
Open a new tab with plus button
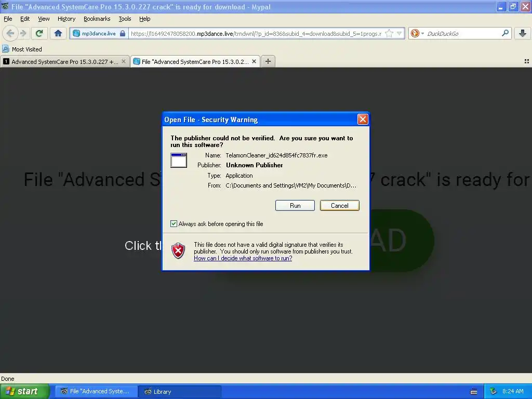268,61
